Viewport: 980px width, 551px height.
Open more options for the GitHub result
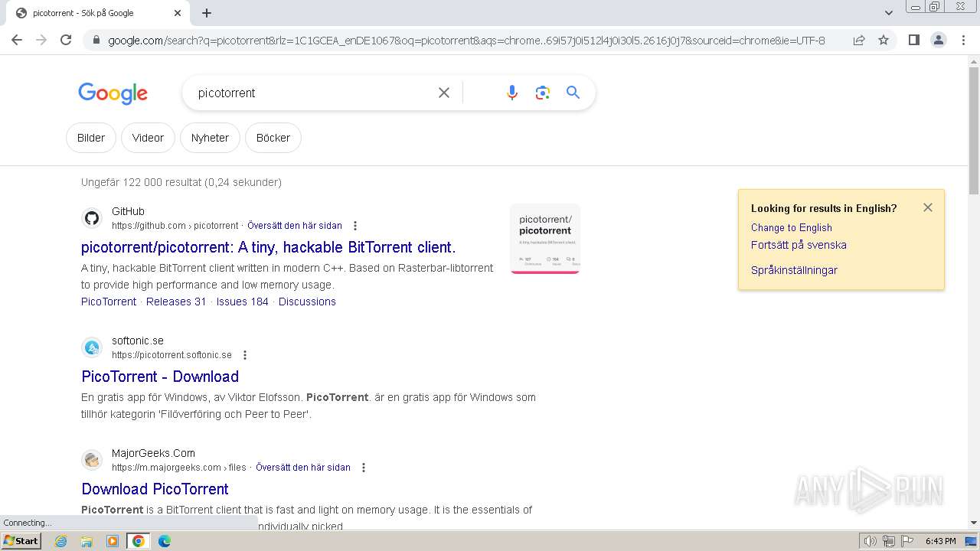click(354, 226)
